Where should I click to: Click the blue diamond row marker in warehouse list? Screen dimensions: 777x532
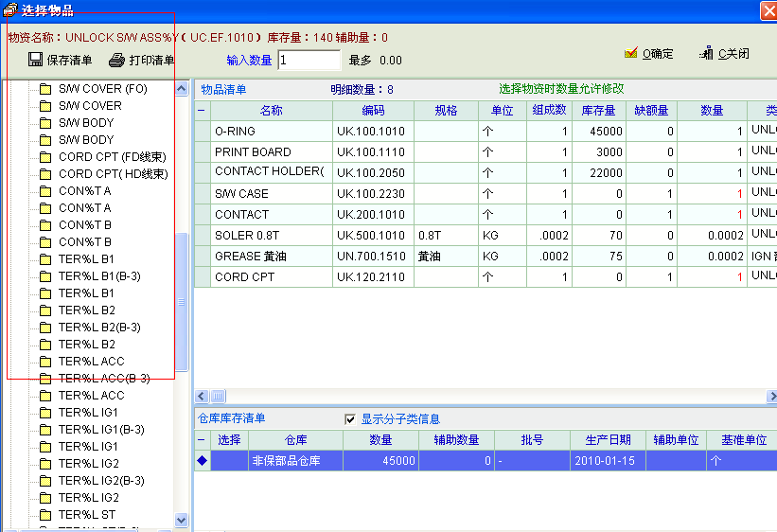[202, 461]
